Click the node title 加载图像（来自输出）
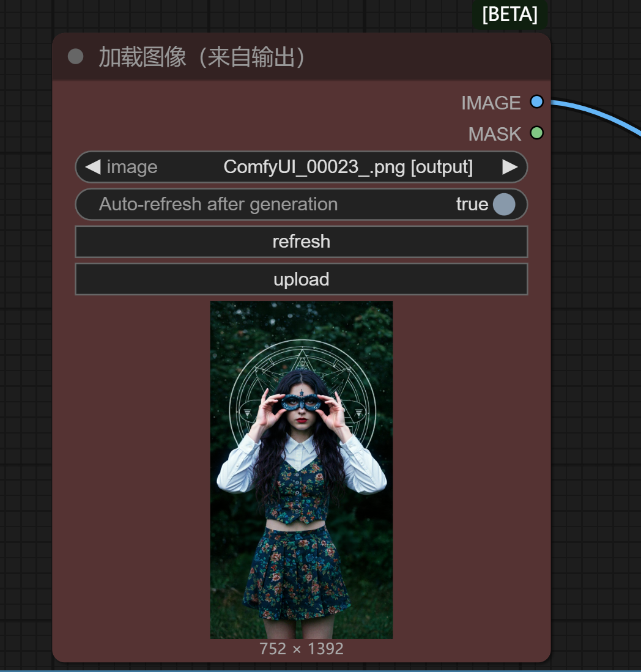 pos(202,57)
